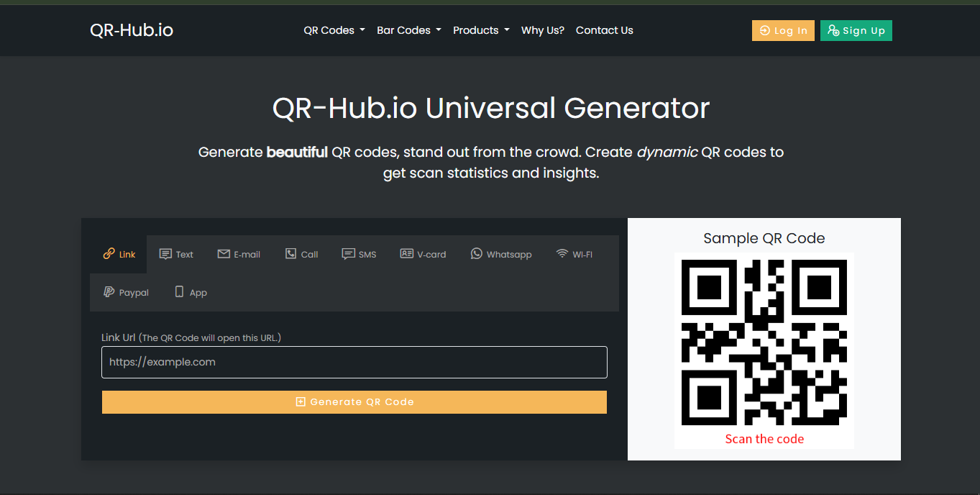Click the envelope icon for E-mail

[224, 254]
